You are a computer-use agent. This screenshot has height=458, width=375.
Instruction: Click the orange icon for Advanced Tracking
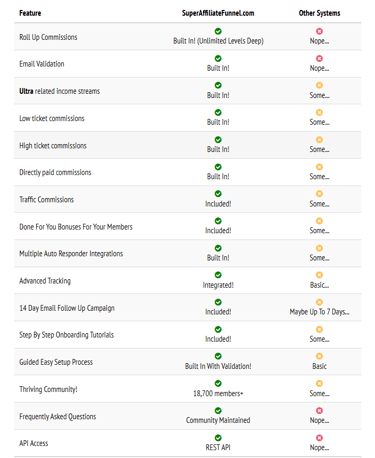(x=319, y=275)
